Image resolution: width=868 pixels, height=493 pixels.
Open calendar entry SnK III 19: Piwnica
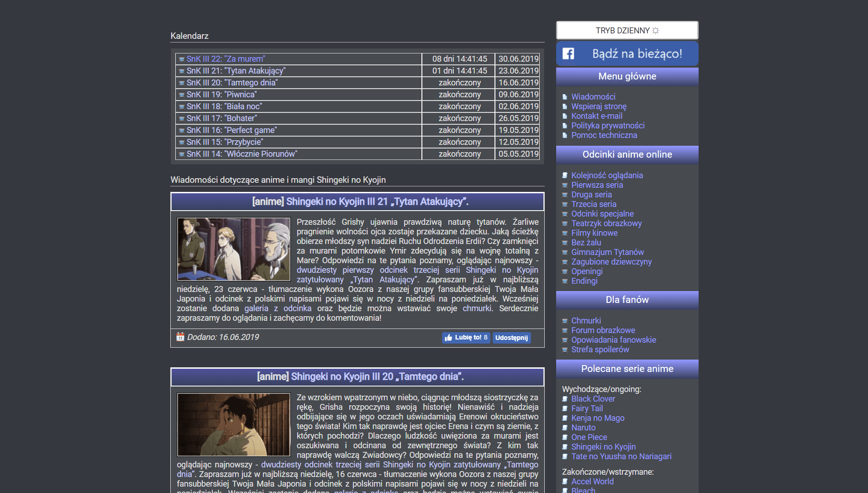pos(222,95)
